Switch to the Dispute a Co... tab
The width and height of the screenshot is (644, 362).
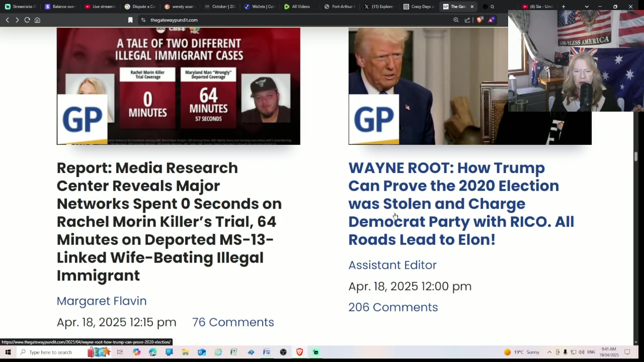[140, 7]
